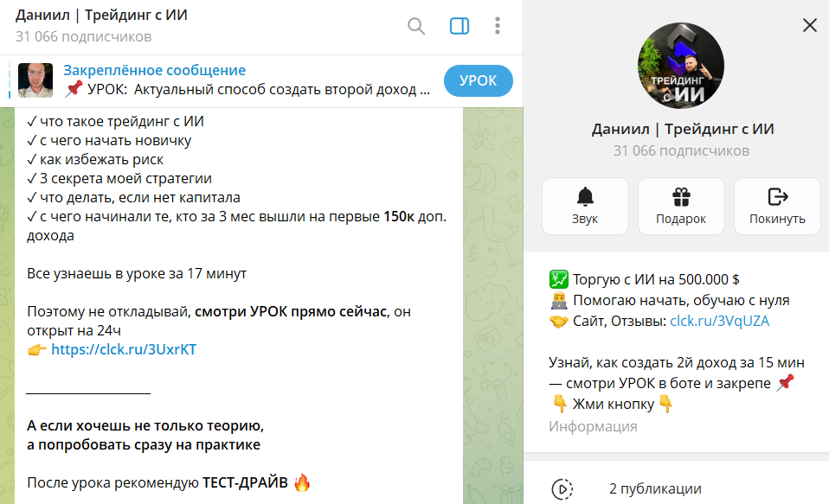Click the subscriber count in header
The image size is (829, 504).
tap(84, 36)
